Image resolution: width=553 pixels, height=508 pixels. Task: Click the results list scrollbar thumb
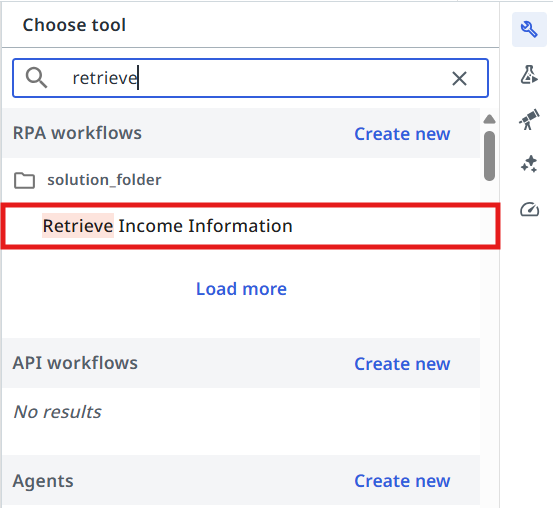(489, 156)
